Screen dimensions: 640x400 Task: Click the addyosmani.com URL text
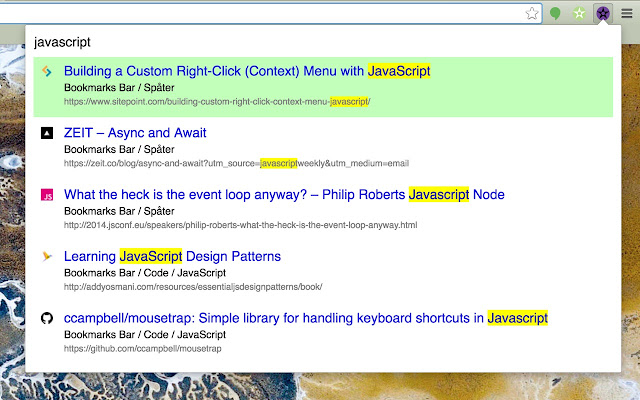193,287
